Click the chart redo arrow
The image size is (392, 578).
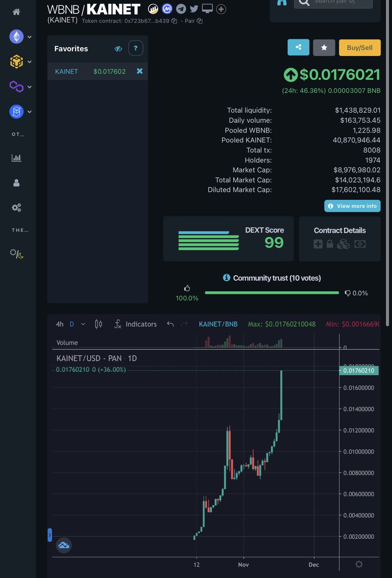point(184,324)
